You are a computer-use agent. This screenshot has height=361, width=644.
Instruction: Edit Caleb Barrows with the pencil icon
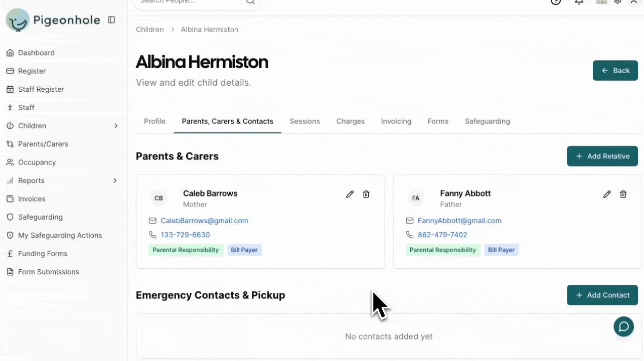click(x=350, y=195)
